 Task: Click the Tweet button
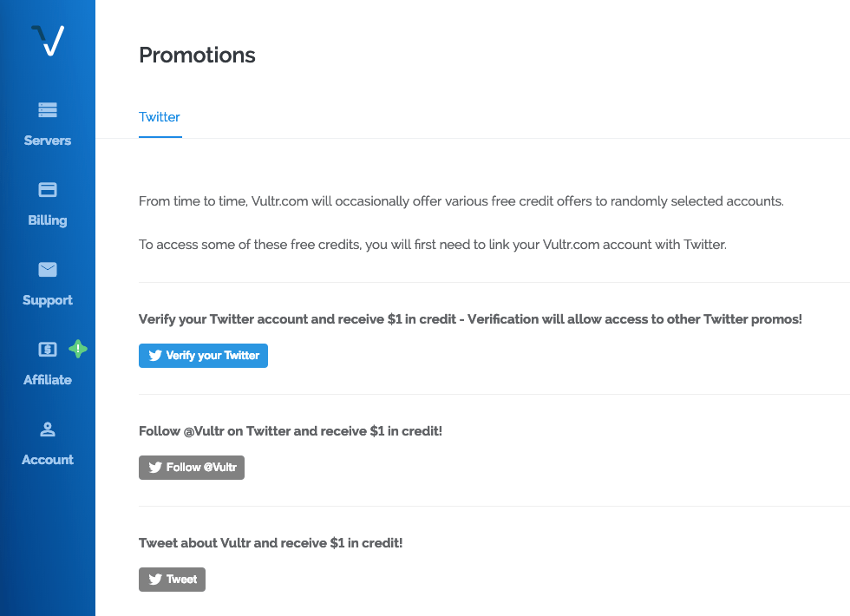172,579
